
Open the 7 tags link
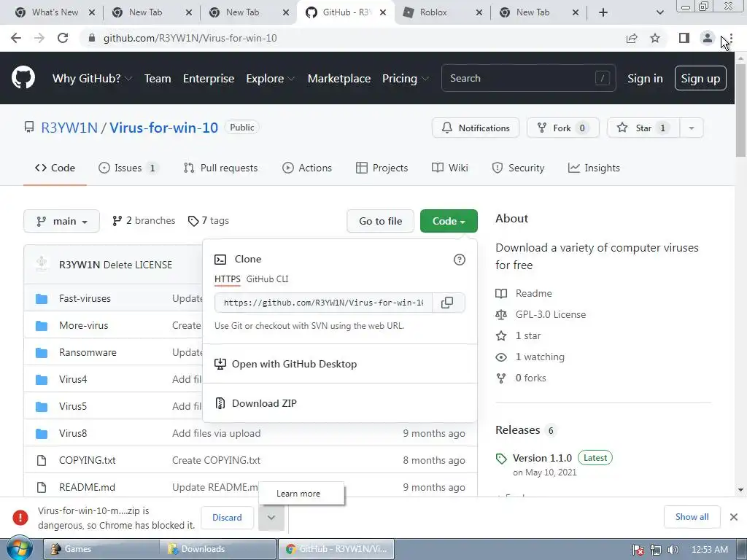pyautogui.click(x=208, y=221)
